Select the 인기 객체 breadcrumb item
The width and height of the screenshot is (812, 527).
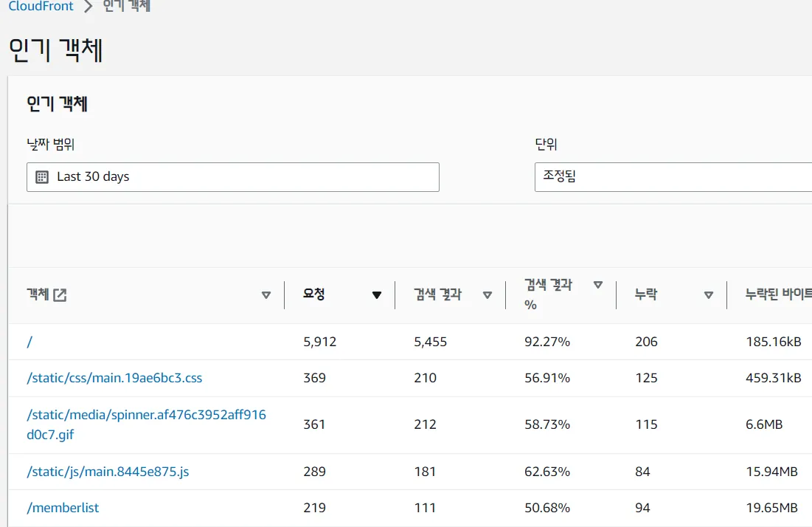pos(127,7)
